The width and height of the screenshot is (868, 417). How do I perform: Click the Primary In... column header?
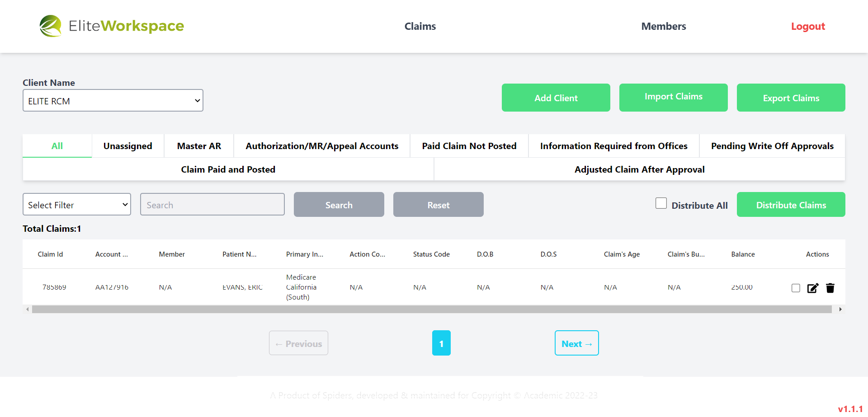(305, 254)
